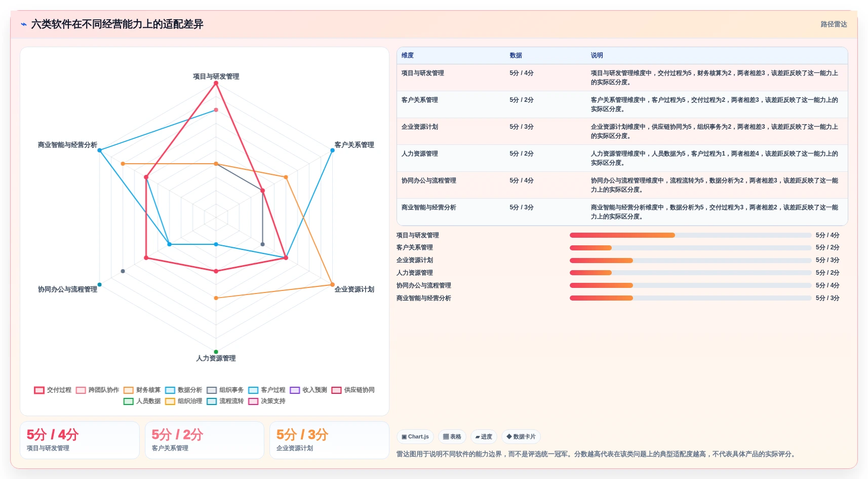Click the 维度 column header
The height and width of the screenshot is (479, 868).
tap(408, 55)
